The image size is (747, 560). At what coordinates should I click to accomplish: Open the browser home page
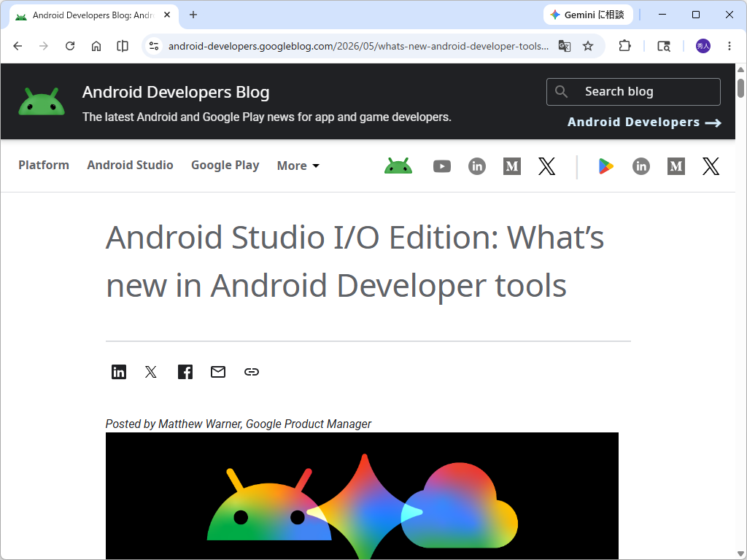click(96, 46)
